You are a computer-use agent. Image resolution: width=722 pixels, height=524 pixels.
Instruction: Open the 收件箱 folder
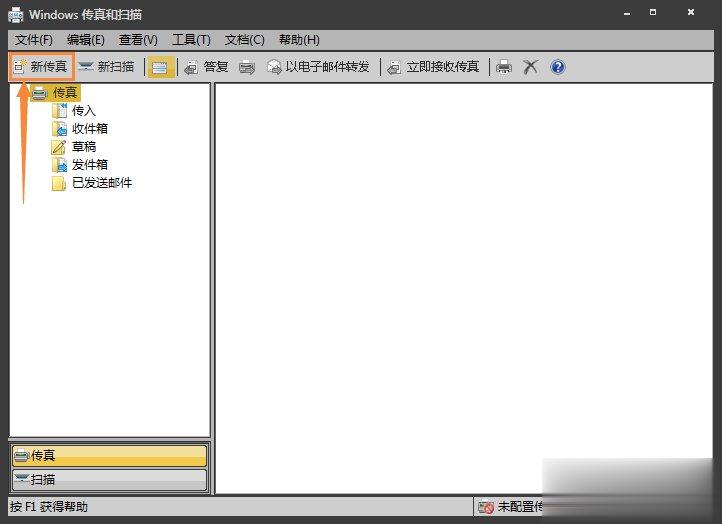(x=80, y=128)
